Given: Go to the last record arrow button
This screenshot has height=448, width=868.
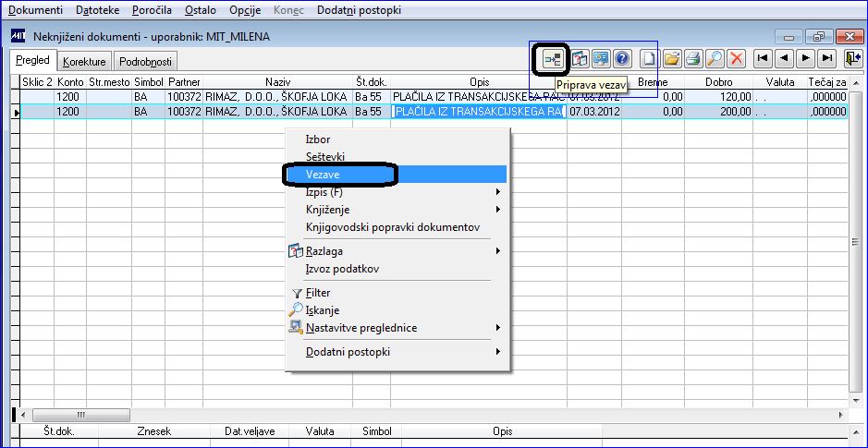Looking at the screenshot, I should [x=827, y=58].
